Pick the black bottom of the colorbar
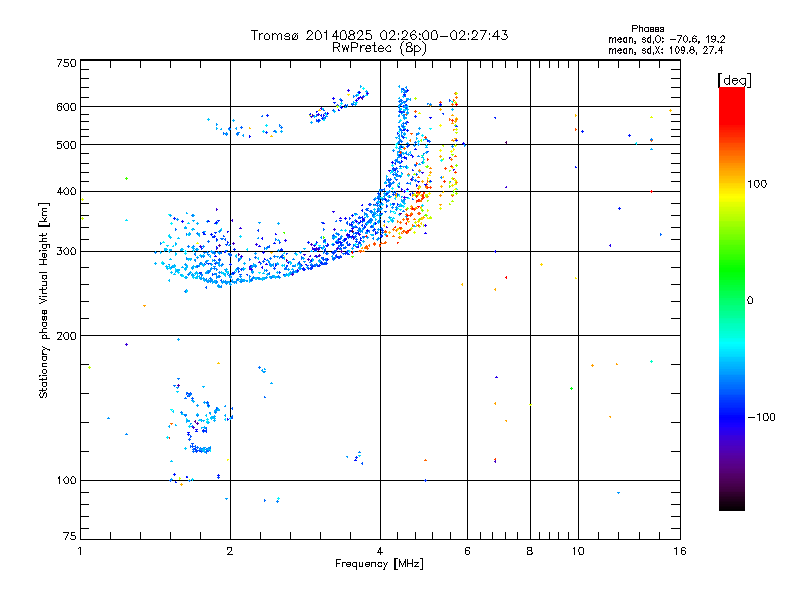Screen dimensions: 800x600 [x=732, y=504]
